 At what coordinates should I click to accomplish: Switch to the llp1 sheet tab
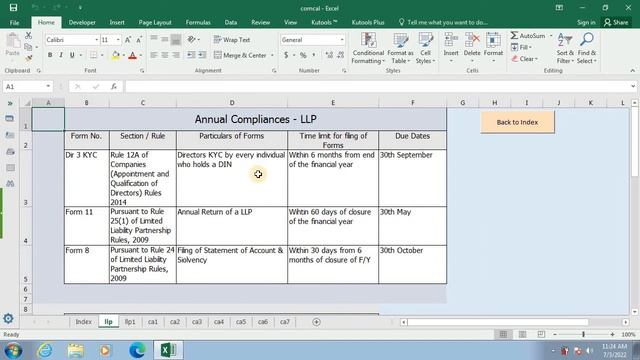[130, 322]
